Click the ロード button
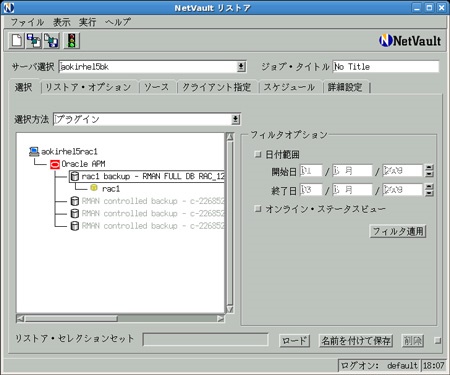 pos(294,341)
